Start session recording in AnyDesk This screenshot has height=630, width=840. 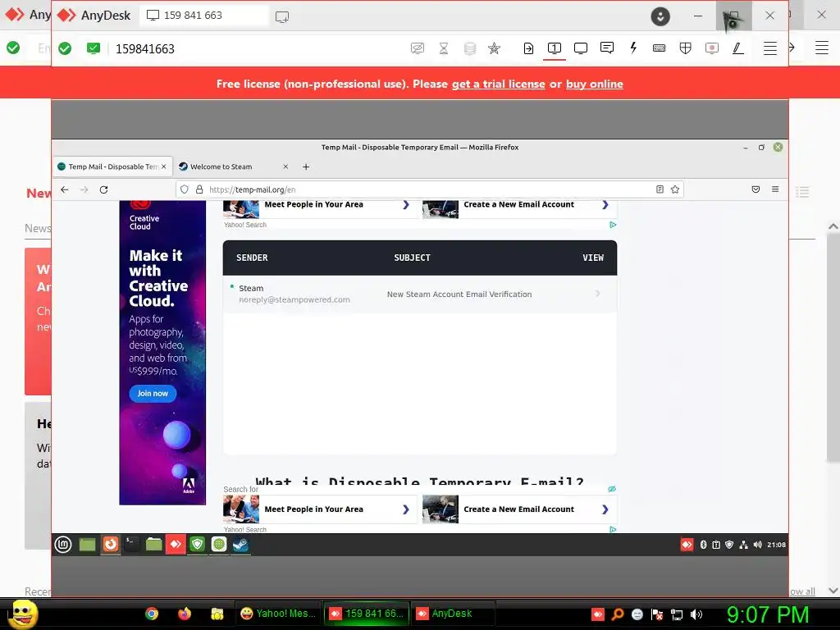pos(711,48)
